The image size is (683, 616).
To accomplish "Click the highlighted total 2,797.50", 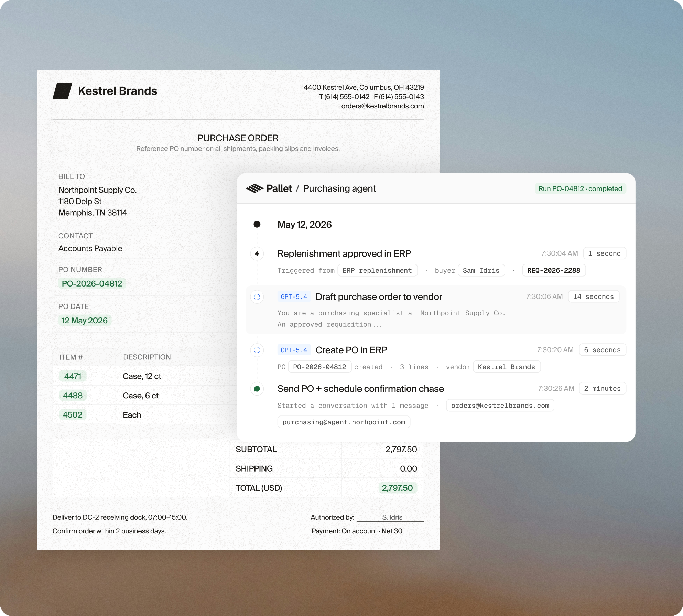I will click(398, 488).
